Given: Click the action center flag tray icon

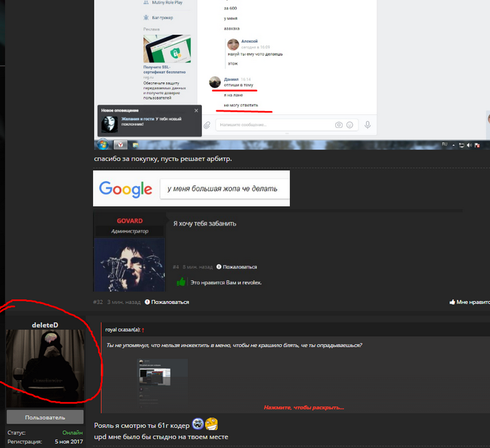Looking at the screenshot, I should point(477,145).
